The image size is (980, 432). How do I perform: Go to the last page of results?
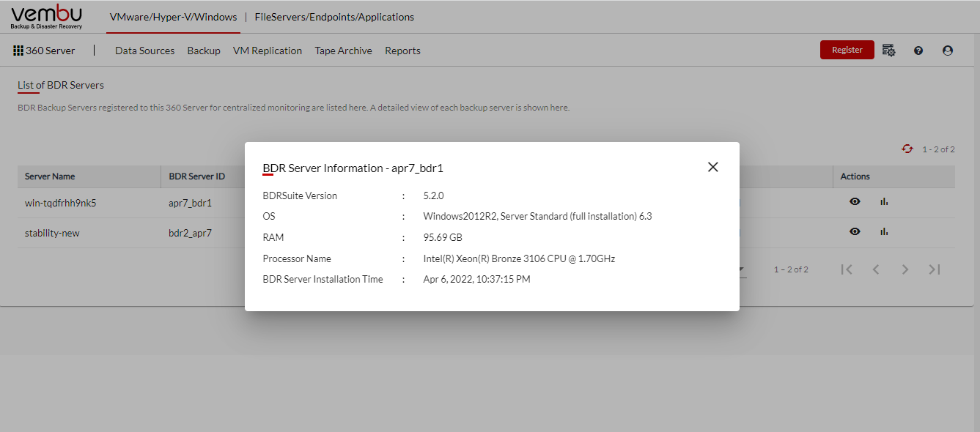pyautogui.click(x=935, y=269)
